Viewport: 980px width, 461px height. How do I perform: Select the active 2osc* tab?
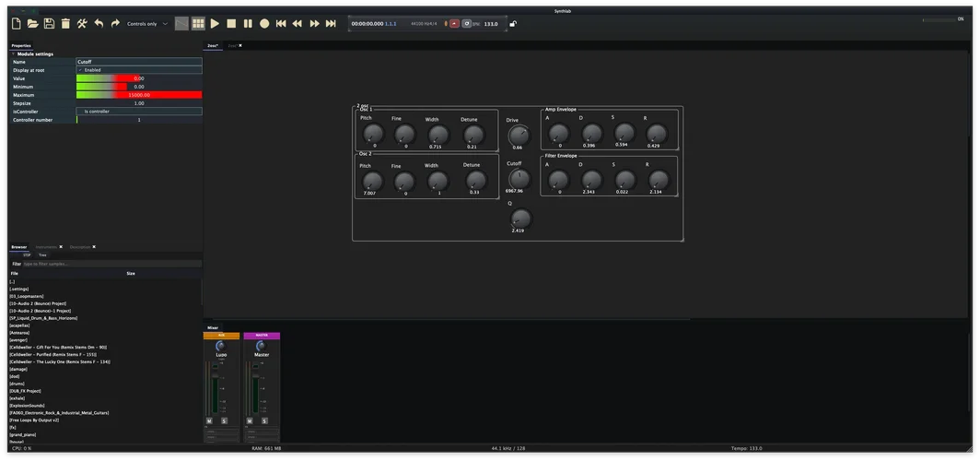tap(213, 46)
